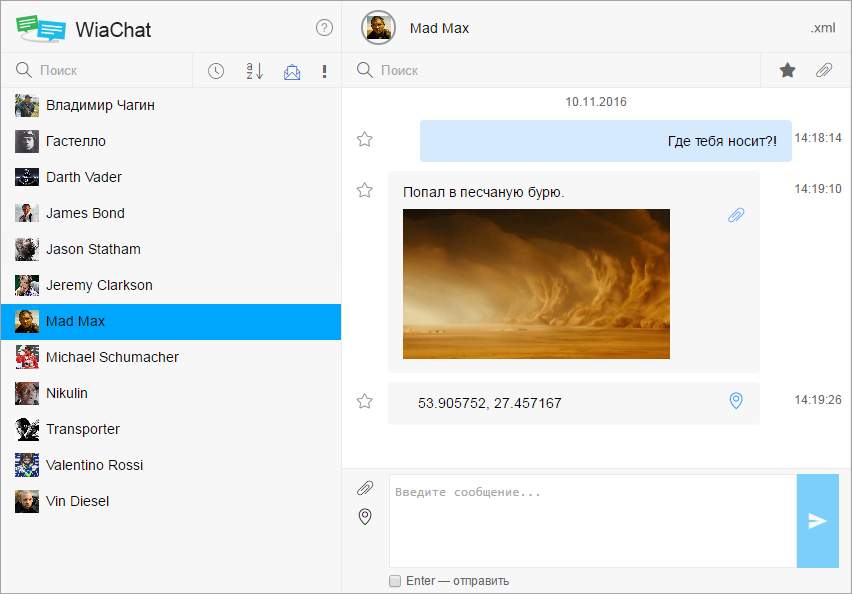The width and height of the screenshot is (852, 594).
Task: Click the coordinates text 53.905752, 27.457167
Action: tap(490, 403)
